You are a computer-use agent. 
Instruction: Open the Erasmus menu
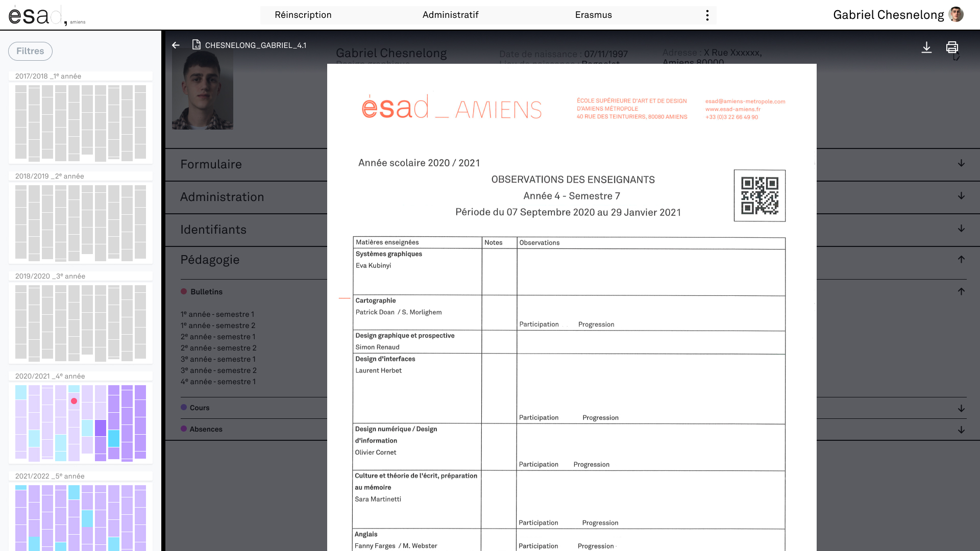(x=593, y=15)
